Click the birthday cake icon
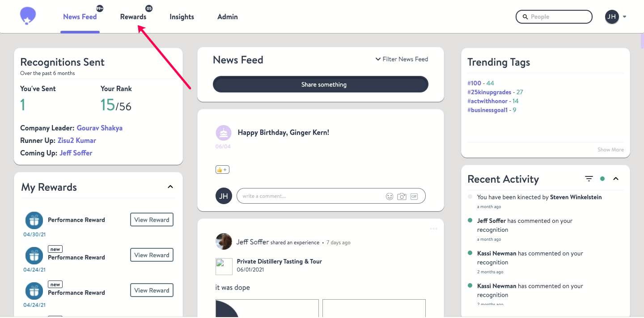Screen dimensions: 644x318 (224, 133)
